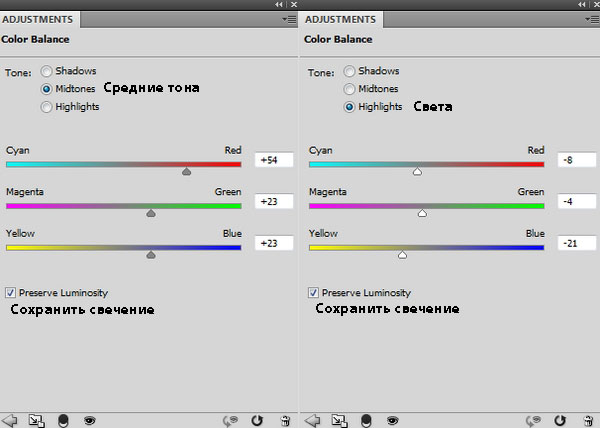Click the -4 Magenta-Green value field
This screenshot has width=600, height=428.
point(577,201)
